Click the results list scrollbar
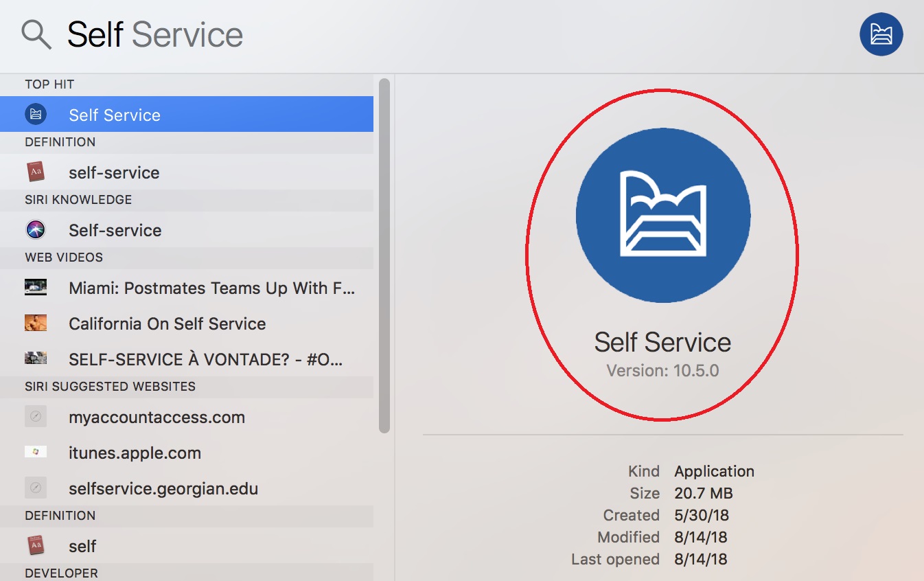The width and height of the screenshot is (924, 581). click(384, 255)
